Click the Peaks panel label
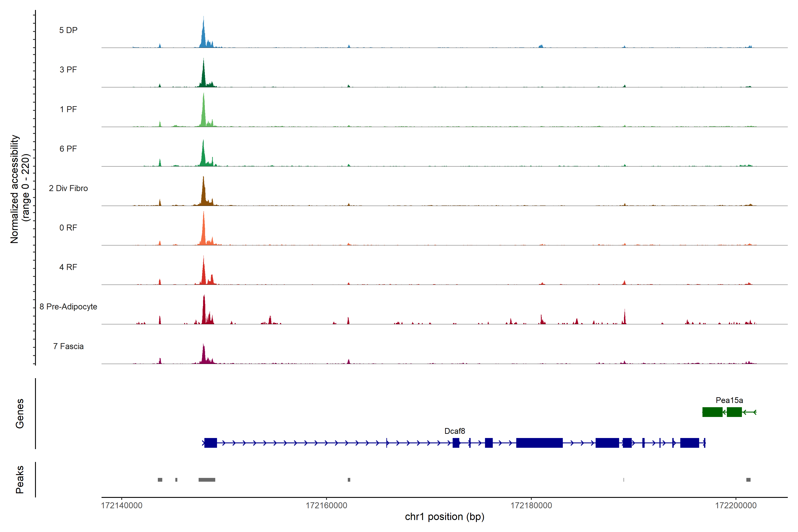 coord(20,479)
